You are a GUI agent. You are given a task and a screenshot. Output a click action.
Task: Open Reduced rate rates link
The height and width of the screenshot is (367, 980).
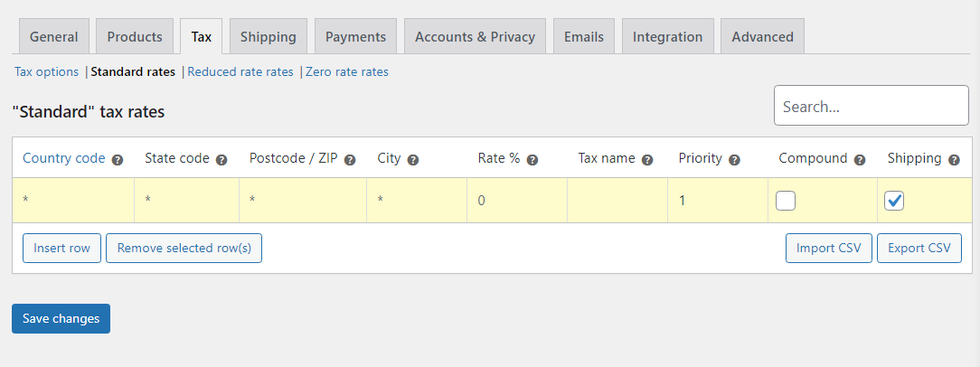tap(240, 72)
